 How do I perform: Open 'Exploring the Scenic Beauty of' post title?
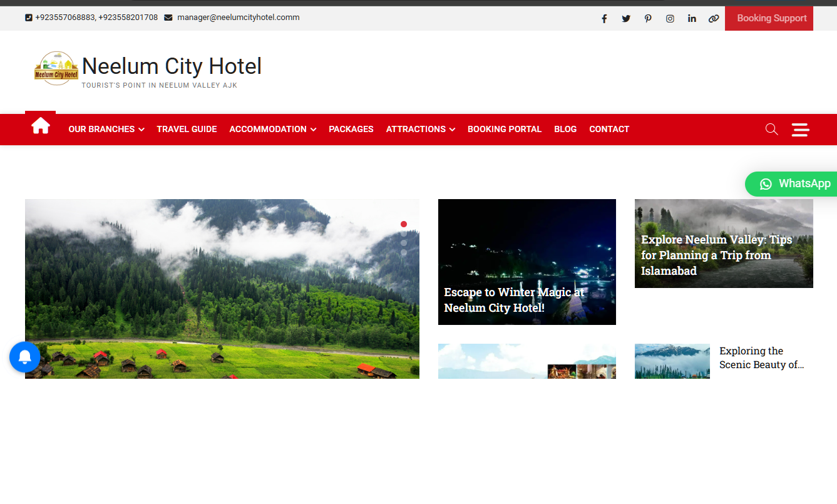(761, 357)
